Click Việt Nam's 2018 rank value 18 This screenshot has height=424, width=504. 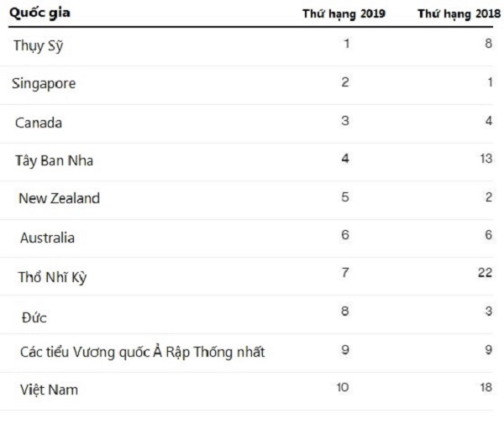486,389
